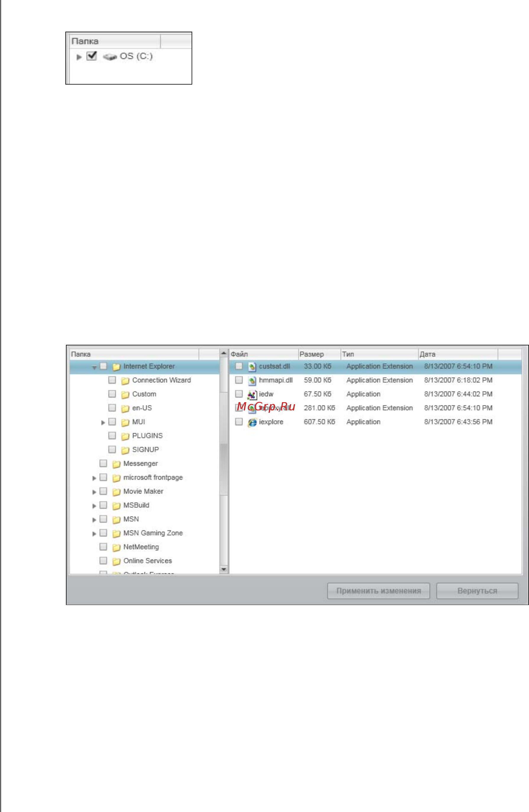
Task: Click the MUI folder icon
Action: point(125,422)
